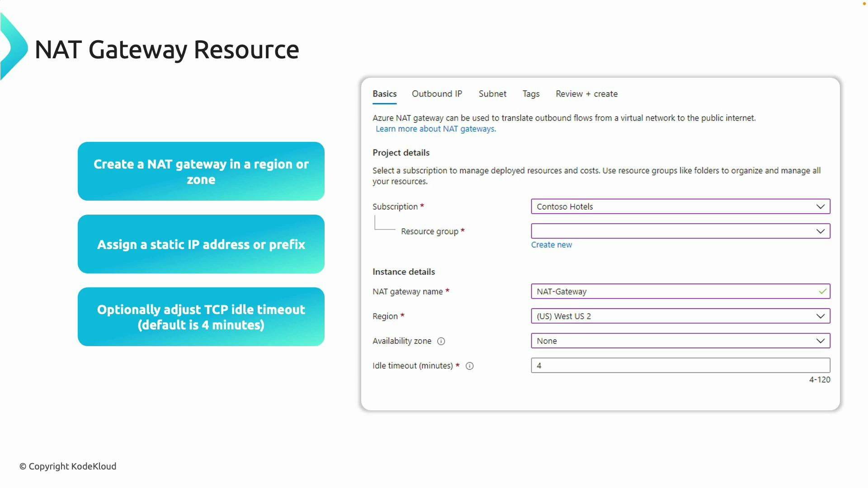Open the Subnet tab
Screen dimensions: 868x488
(492, 94)
